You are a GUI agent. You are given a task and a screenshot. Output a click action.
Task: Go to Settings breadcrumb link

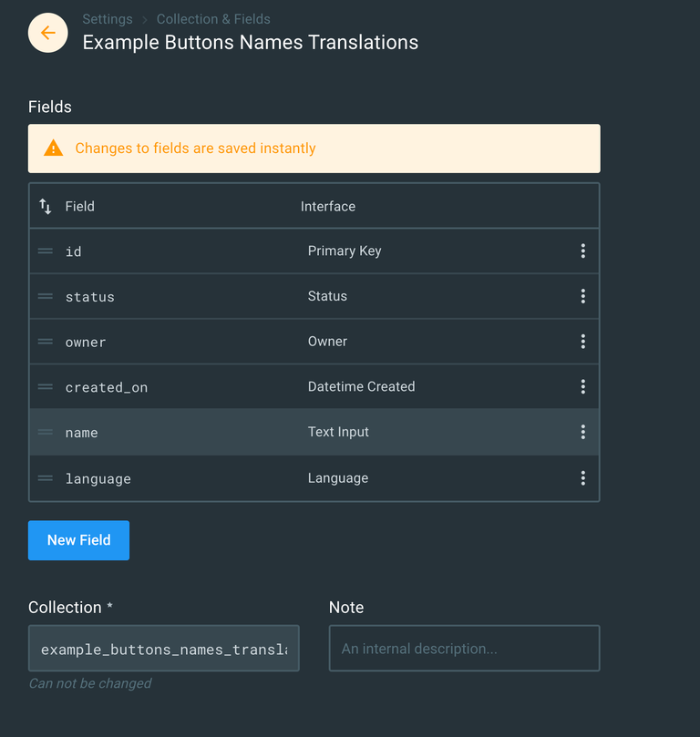tap(107, 19)
